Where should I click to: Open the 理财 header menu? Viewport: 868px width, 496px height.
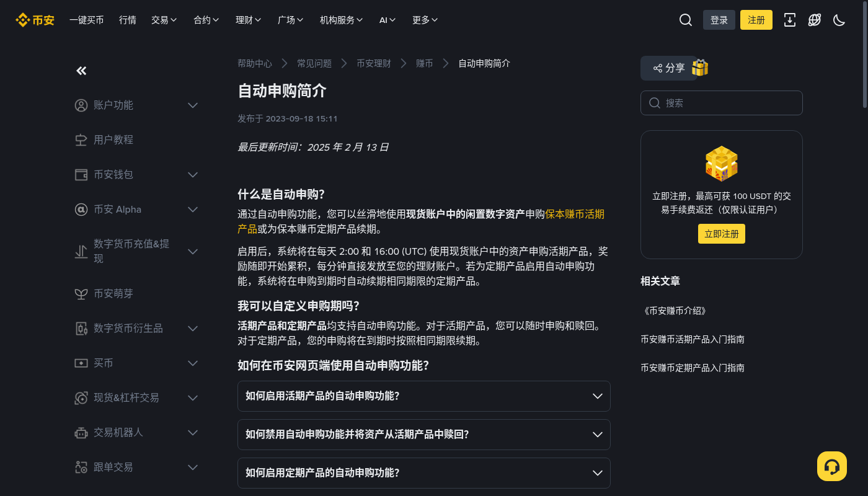point(249,20)
